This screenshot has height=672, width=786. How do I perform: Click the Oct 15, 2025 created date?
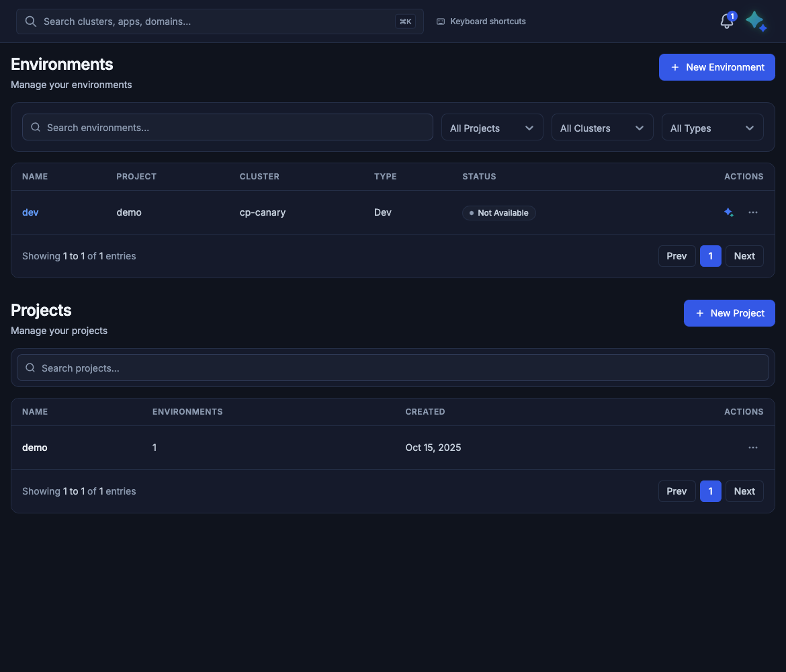point(433,448)
